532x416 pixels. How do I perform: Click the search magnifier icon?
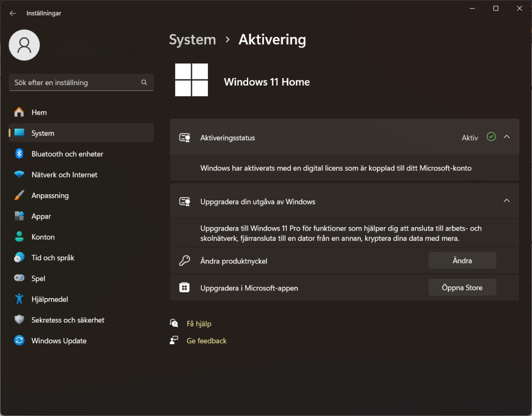(144, 82)
